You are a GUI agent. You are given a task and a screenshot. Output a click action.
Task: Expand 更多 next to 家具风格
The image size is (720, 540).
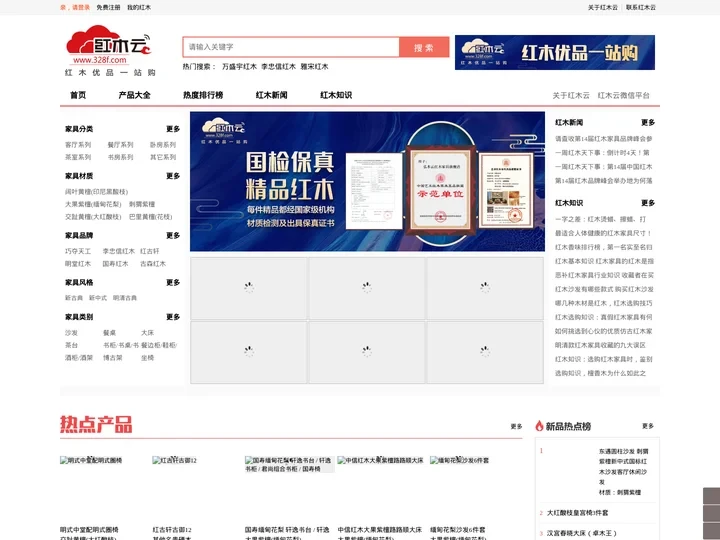tap(173, 282)
